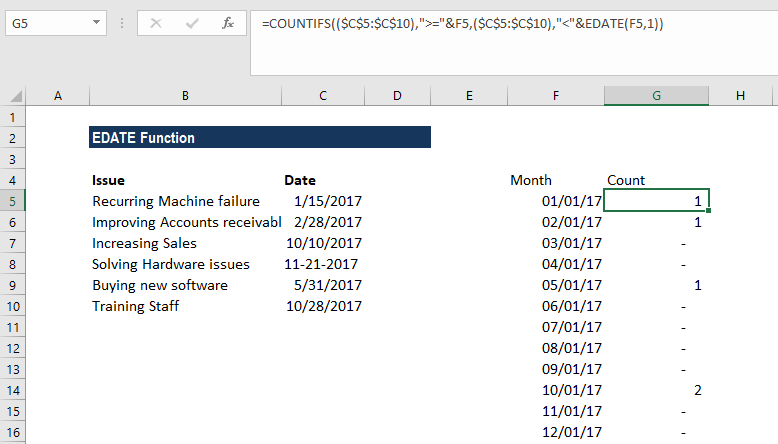
Task: Select column G header
Action: point(656,95)
